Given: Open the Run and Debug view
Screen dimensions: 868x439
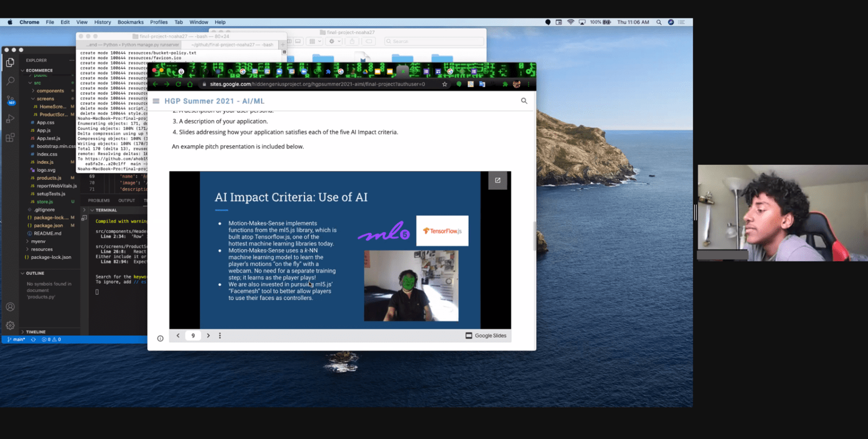Looking at the screenshot, I should pyautogui.click(x=10, y=119).
